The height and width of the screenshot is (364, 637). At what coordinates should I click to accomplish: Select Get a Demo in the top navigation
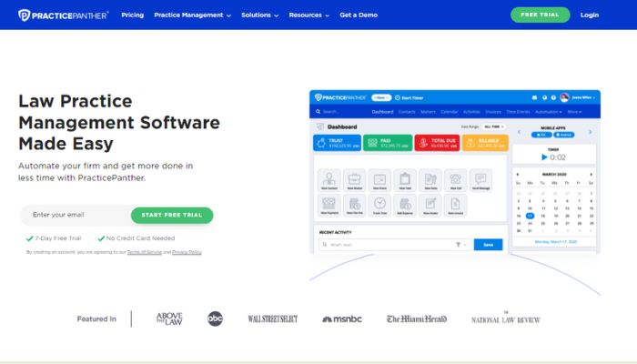point(359,15)
